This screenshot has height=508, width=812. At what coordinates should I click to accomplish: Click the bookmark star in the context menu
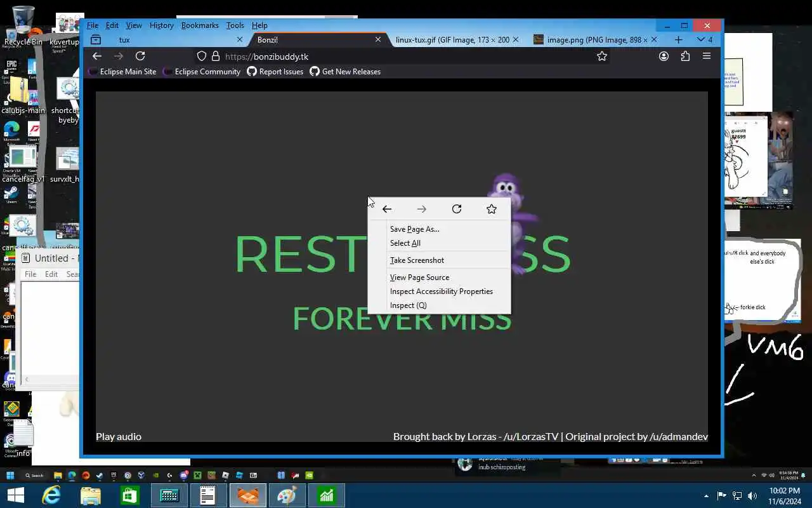click(492, 209)
